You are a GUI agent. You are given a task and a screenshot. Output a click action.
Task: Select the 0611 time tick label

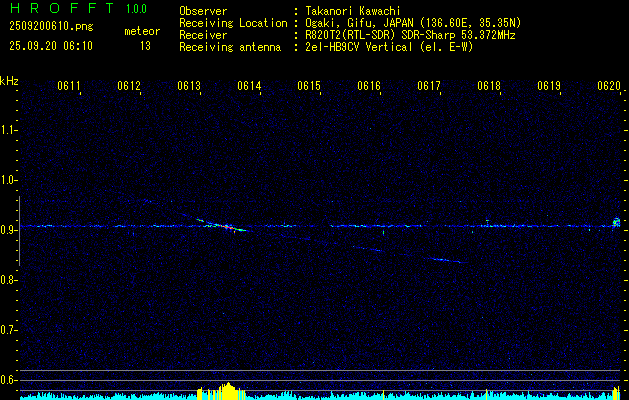coord(69,87)
